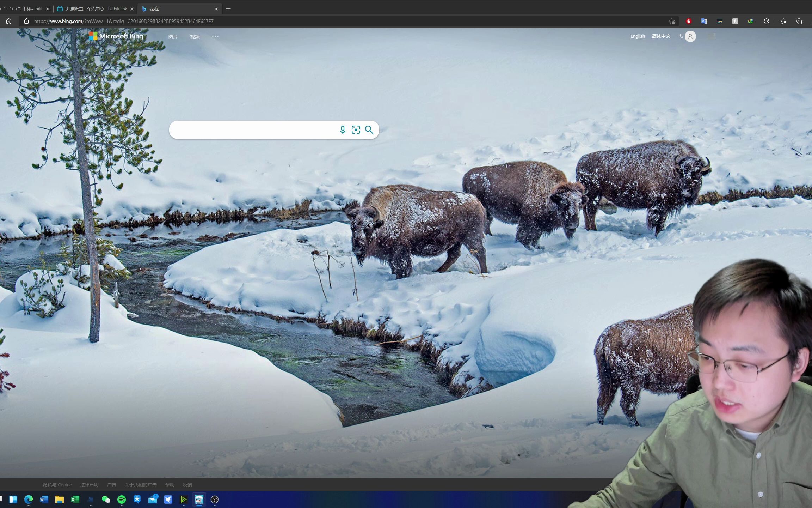812x508 pixels.
Task: Switch interface language to English
Action: [x=637, y=36]
